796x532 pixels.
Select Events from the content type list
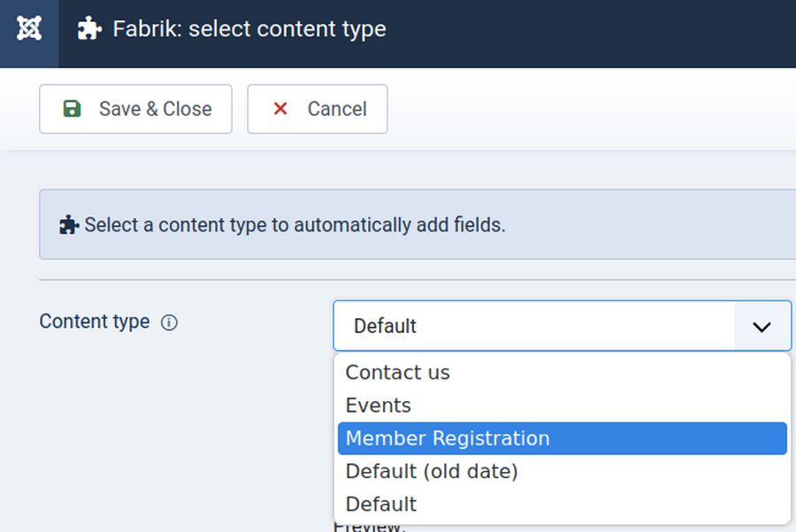coord(378,406)
